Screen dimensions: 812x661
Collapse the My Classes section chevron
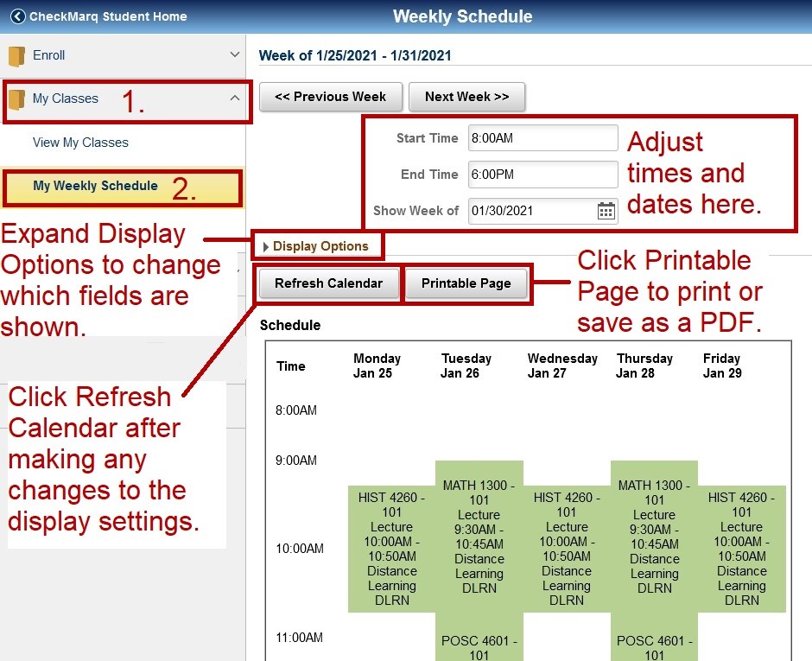234,99
